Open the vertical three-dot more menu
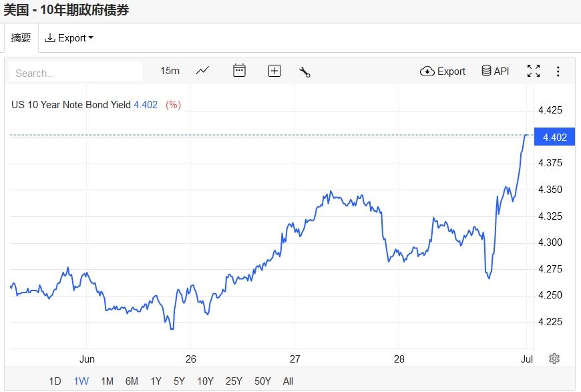This screenshot has height=392, width=581. click(558, 71)
